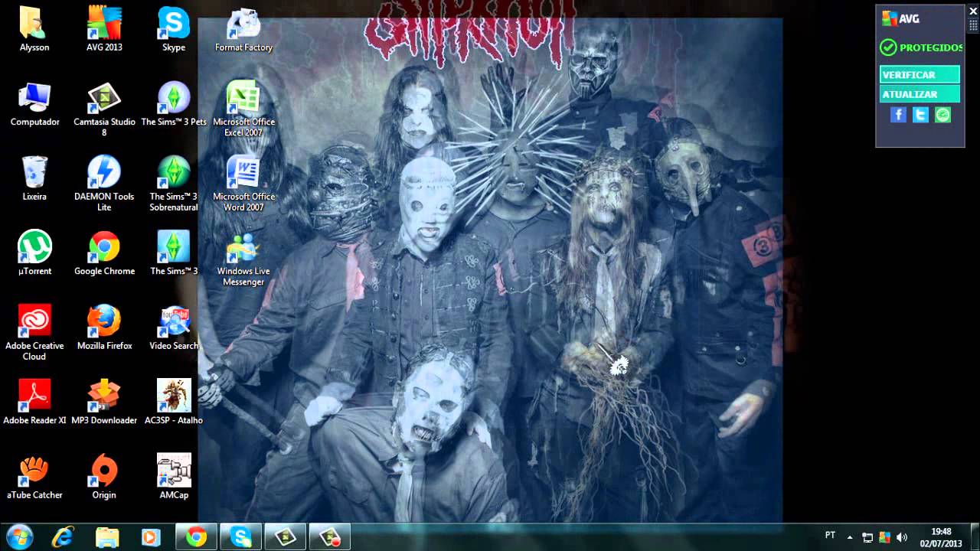Open Adobe Reader XI shortcut
980x551 pixels.
tap(34, 403)
